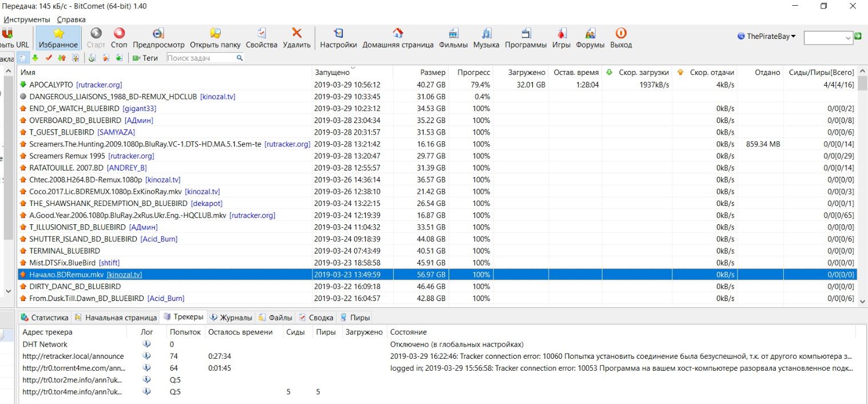
Task: Toggle the red checkmark completed-tasks filter
Action: [x=49, y=58]
